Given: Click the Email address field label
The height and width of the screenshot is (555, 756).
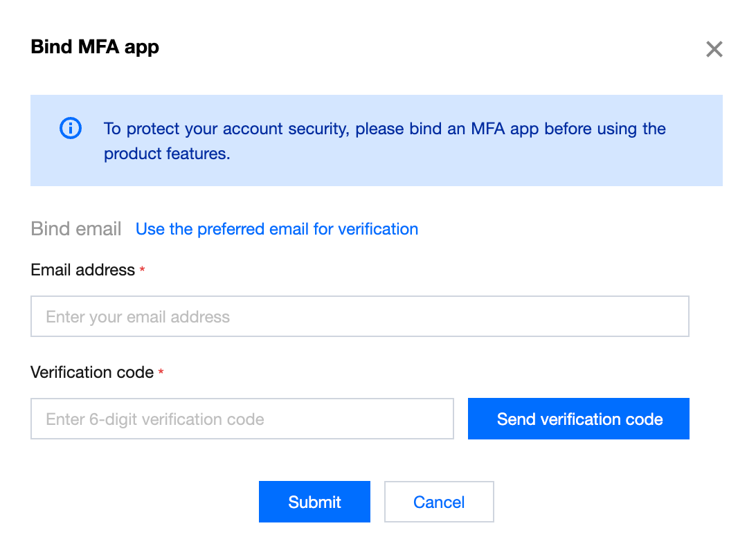Looking at the screenshot, I should tap(82, 270).
